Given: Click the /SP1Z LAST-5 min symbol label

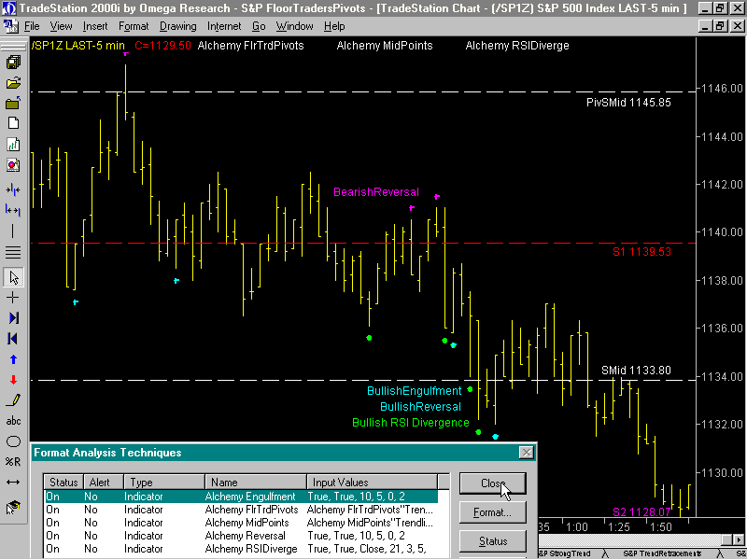Looking at the screenshot, I should [x=78, y=46].
